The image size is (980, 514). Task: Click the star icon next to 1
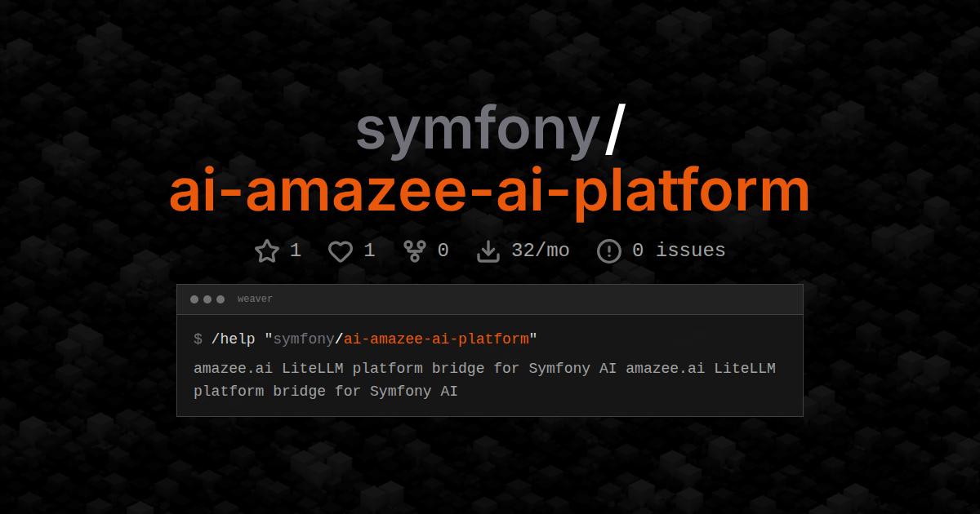(267, 250)
